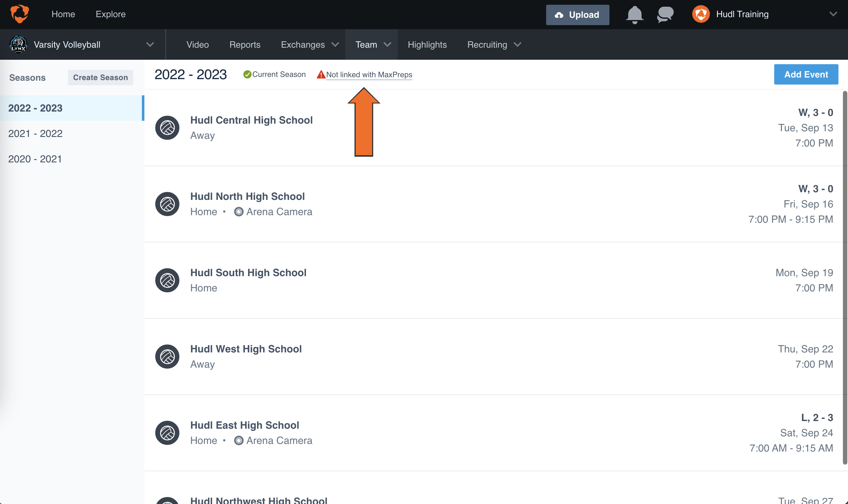Screen dimensions: 848x504
Task: Click the 'W, 3 - 0' score on Sep 13
Action: click(x=815, y=112)
